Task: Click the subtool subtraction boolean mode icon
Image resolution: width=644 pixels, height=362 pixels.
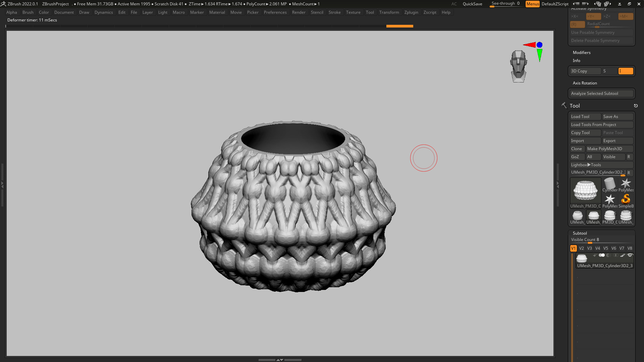Action: pos(609,255)
